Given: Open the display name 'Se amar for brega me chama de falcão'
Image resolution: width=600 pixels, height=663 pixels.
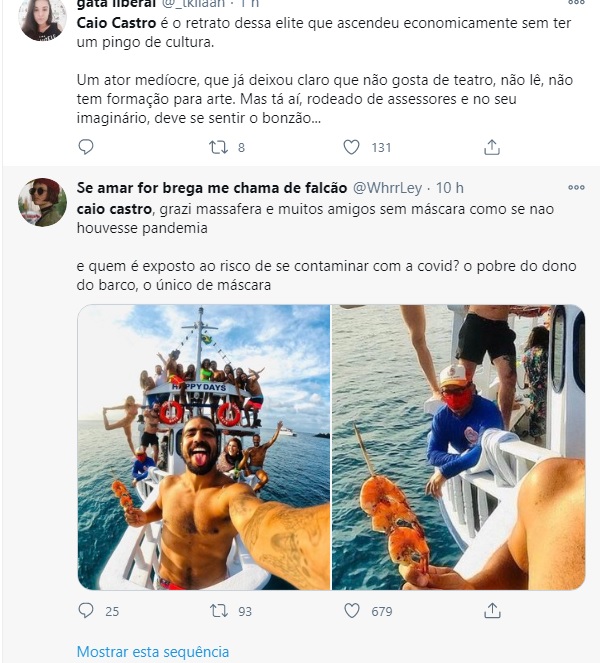Looking at the screenshot, I should tap(211, 188).
